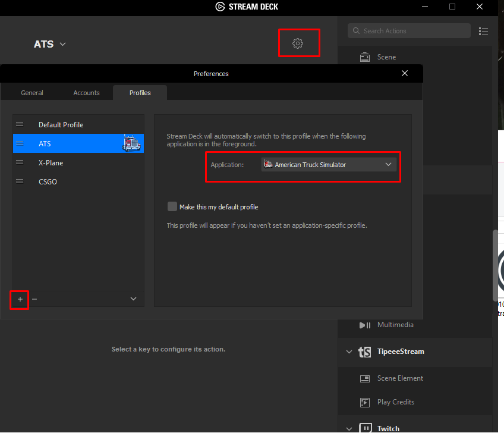The height and width of the screenshot is (433, 504).
Task: Click the search magnifier icon
Action: click(x=356, y=30)
